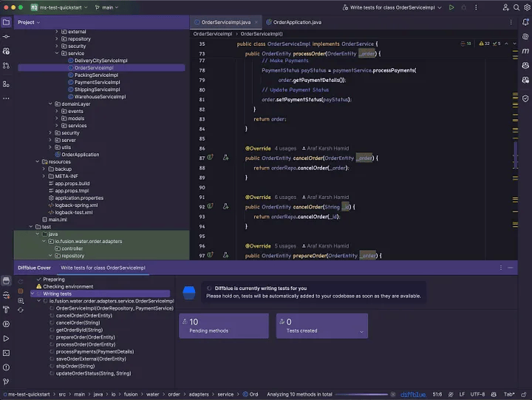Select the Diffblue Cover tab
Viewport: 532px width, 400px height.
coord(34,268)
